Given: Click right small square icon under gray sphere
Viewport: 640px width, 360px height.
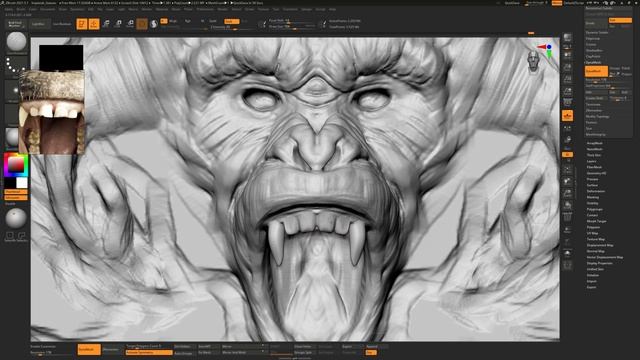Looking at the screenshot, I should 22,236.
